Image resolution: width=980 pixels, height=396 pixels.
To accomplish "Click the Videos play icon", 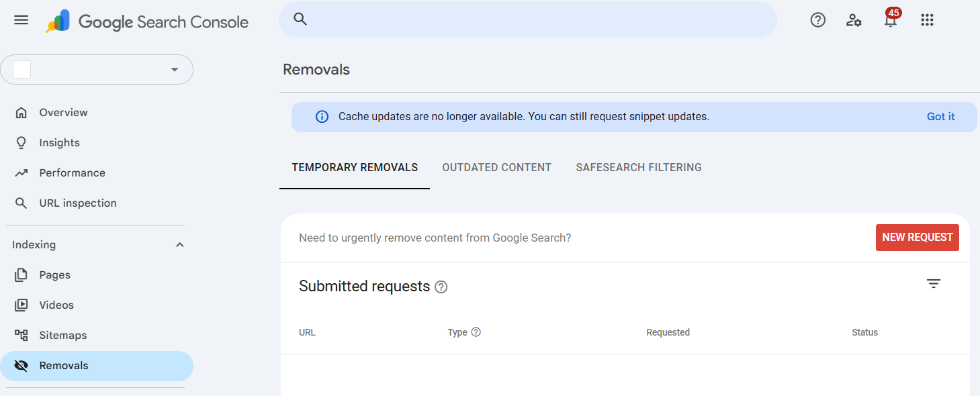I will 21,305.
